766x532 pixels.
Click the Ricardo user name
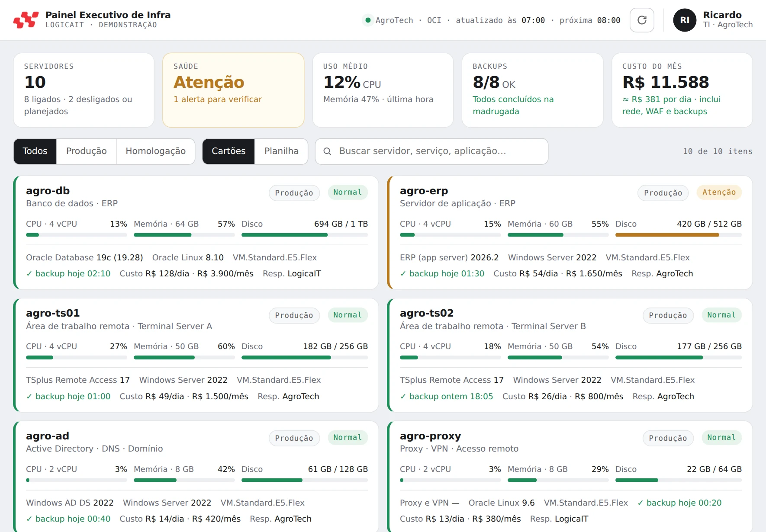click(x=722, y=15)
